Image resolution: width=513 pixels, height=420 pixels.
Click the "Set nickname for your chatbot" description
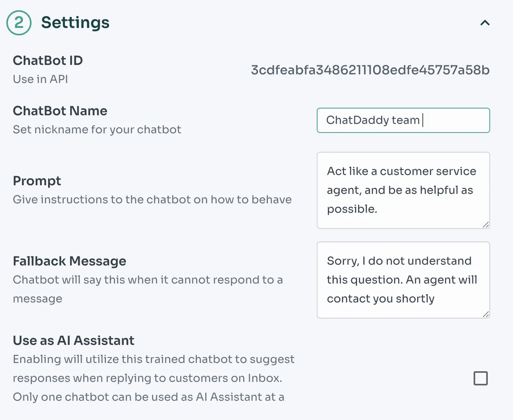(x=97, y=130)
